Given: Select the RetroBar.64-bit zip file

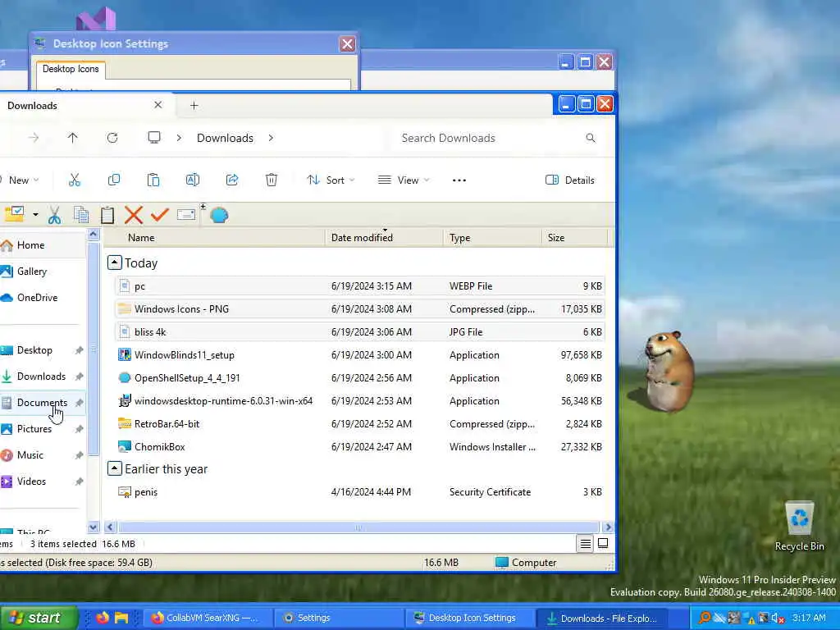Looking at the screenshot, I should tap(359, 424).
